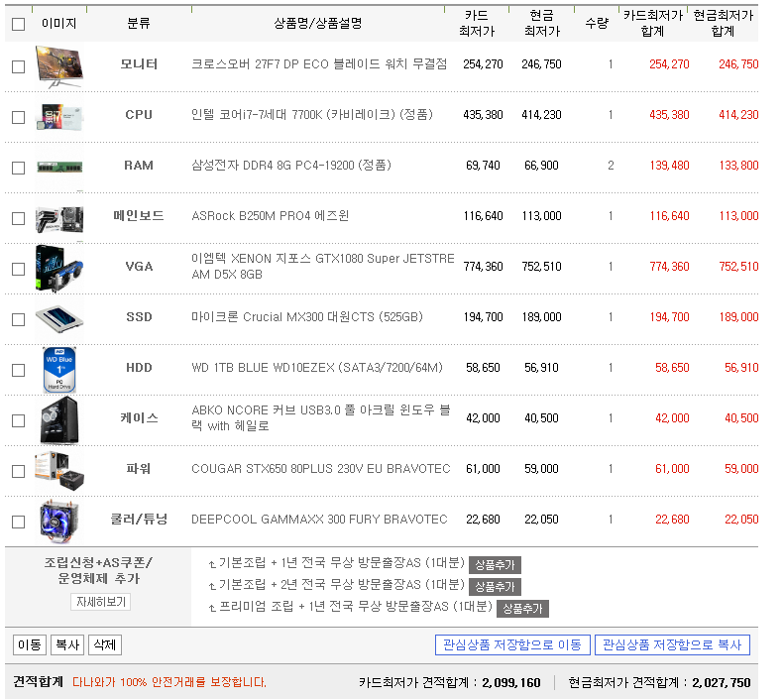Click the 메인보드 category label
The image size is (784, 699).
click(139, 215)
